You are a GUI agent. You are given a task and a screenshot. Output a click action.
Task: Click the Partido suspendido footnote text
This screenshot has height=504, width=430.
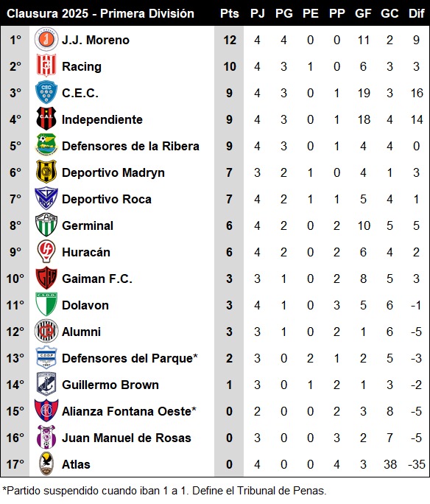[x=164, y=491]
